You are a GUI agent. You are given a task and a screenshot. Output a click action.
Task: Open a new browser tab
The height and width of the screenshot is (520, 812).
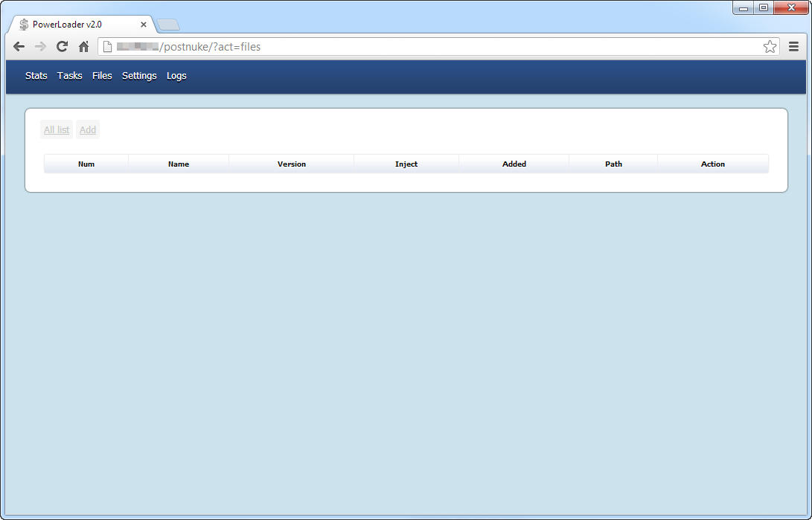(x=168, y=25)
